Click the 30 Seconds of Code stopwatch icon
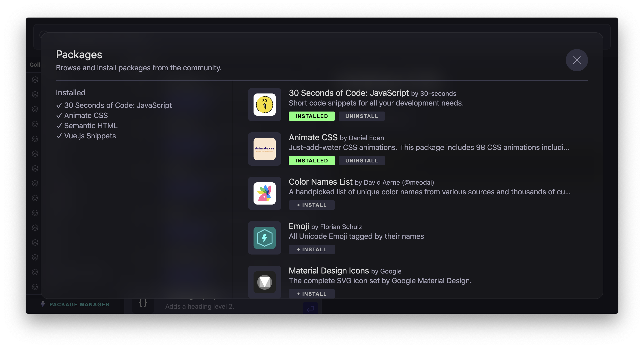The width and height of the screenshot is (644, 348). 264,105
